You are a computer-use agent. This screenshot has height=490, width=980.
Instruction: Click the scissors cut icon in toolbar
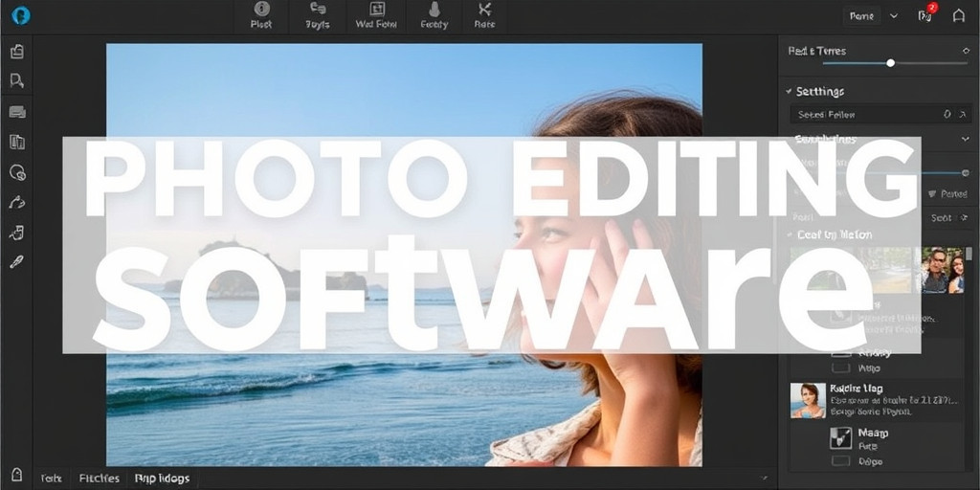pyautogui.click(x=484, y=11)
